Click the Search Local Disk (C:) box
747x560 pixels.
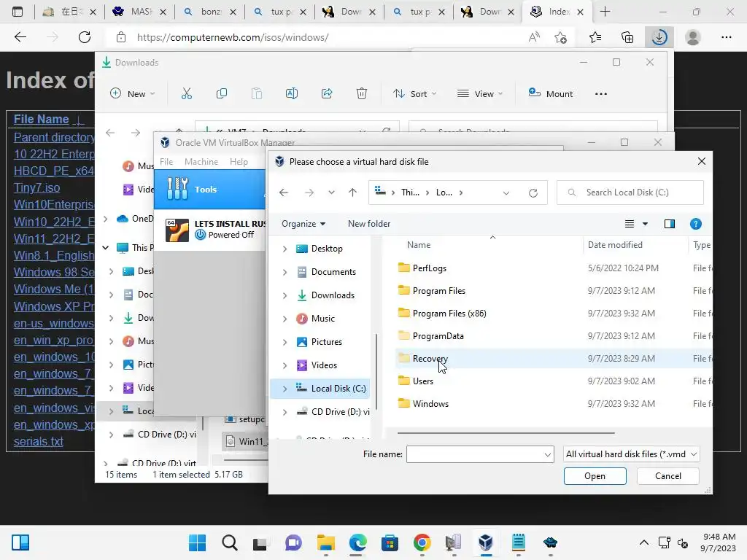(630, 192)
